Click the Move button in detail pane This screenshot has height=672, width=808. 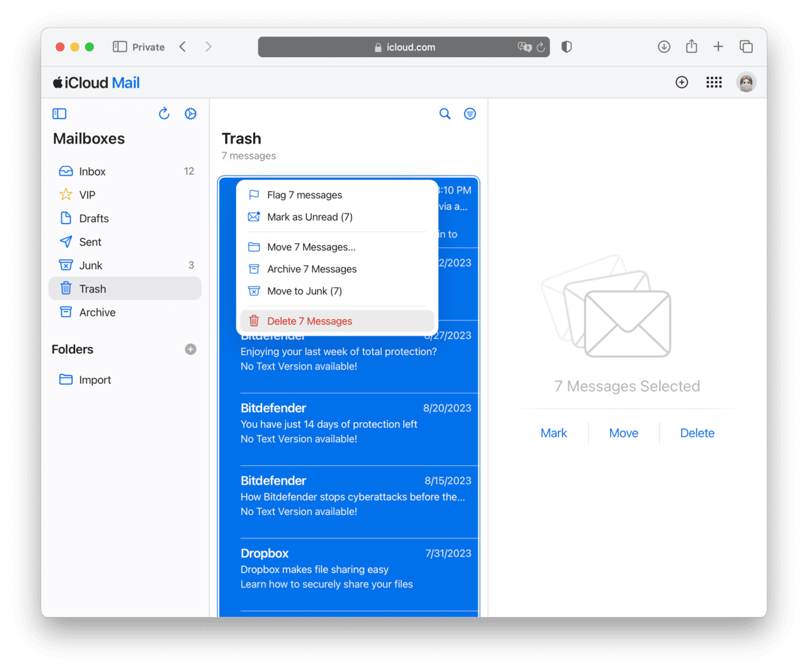[x=624, y=433]
